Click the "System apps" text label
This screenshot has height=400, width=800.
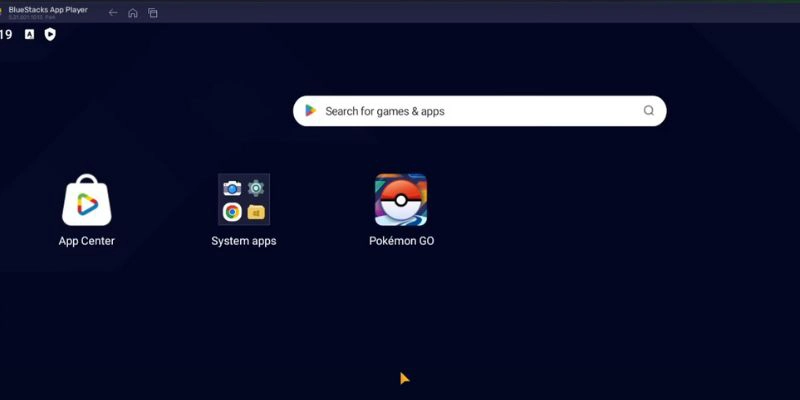pyautogui.click(x=244, y=241)
